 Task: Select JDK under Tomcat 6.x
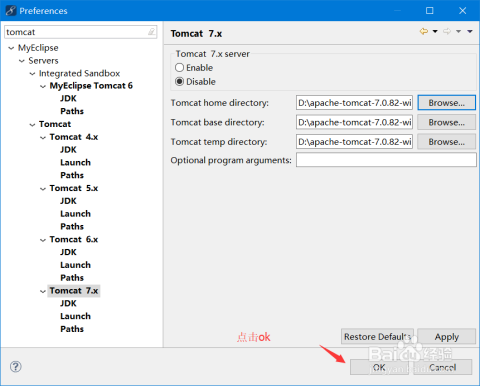(68, 252)
